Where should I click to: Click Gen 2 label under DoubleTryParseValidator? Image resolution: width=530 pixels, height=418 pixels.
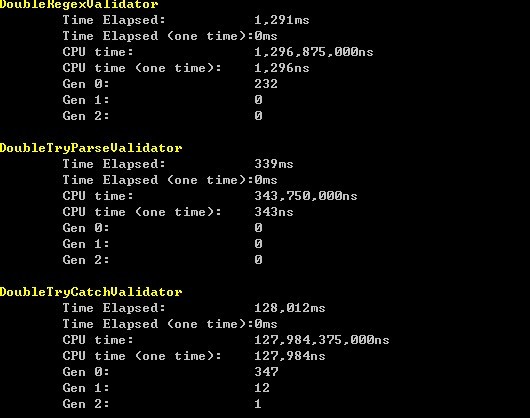point(86,260)
